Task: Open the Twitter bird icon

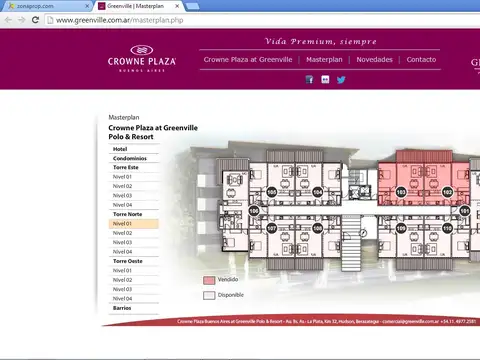Action: 341,80
